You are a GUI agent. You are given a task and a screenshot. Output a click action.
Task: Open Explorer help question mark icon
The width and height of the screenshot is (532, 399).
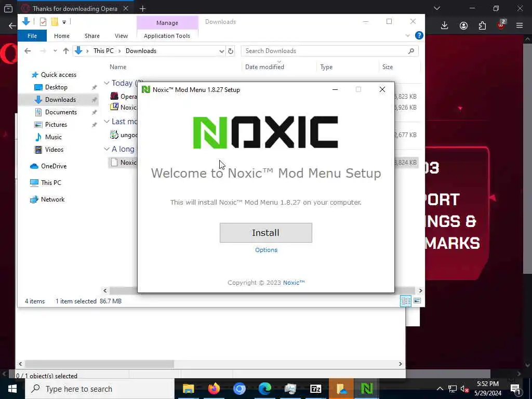pos(419,35)
